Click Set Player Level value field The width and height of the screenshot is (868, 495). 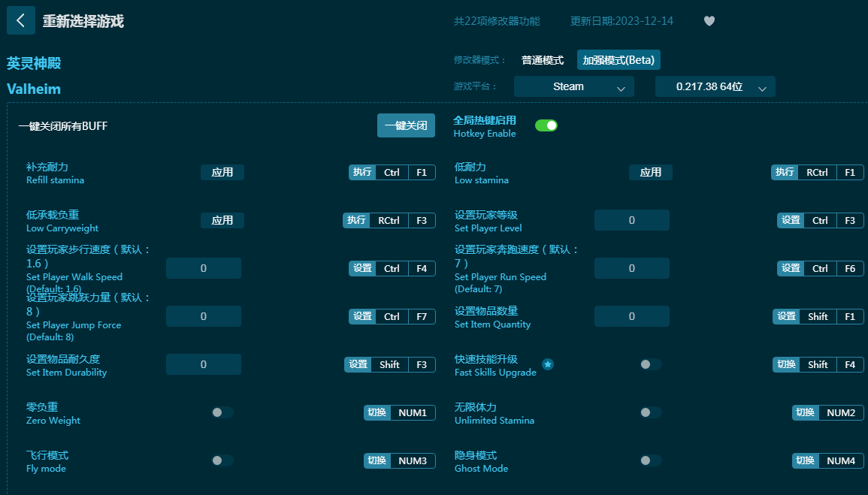[631, 220]
